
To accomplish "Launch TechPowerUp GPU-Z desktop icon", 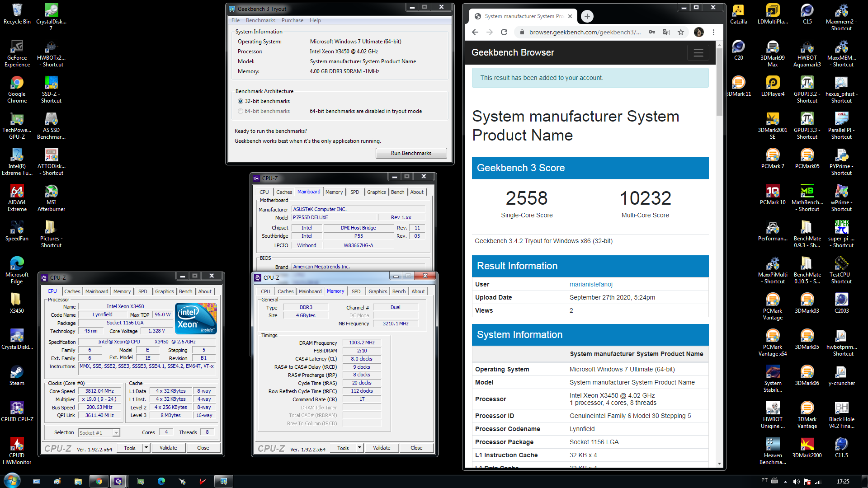I will point(17,125).
